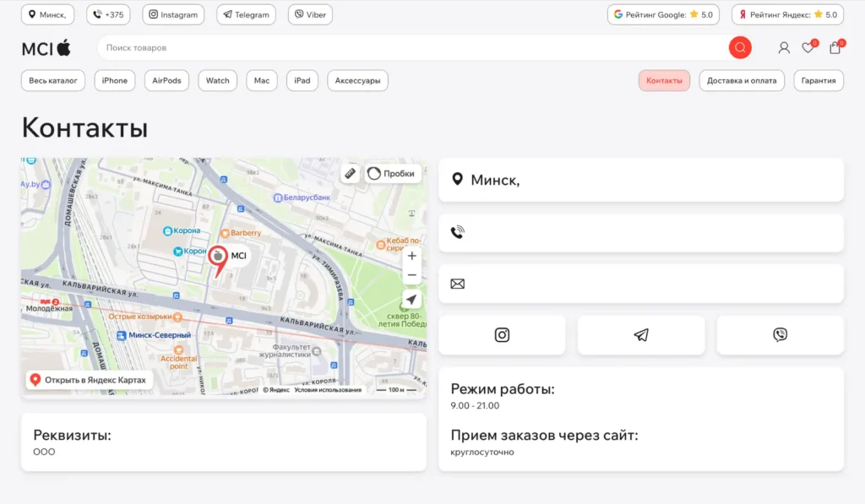The width and height of the screenshot is (865, 504).
Task: Click the Viber icon contact card
Action: click(x=780, y=335)
